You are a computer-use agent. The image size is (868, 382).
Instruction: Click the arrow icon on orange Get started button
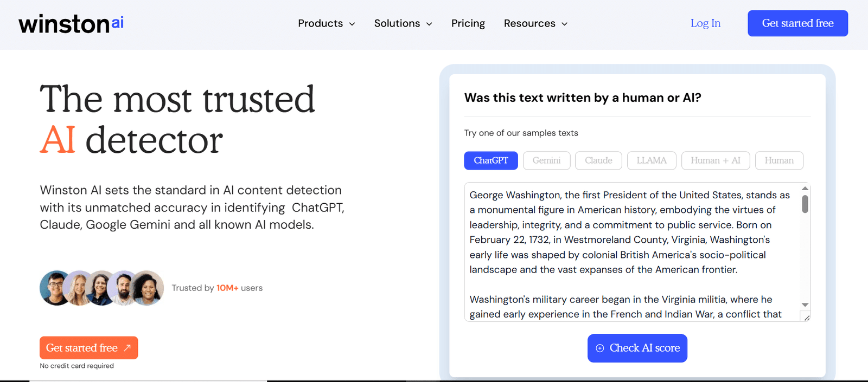tap(127, 348)
